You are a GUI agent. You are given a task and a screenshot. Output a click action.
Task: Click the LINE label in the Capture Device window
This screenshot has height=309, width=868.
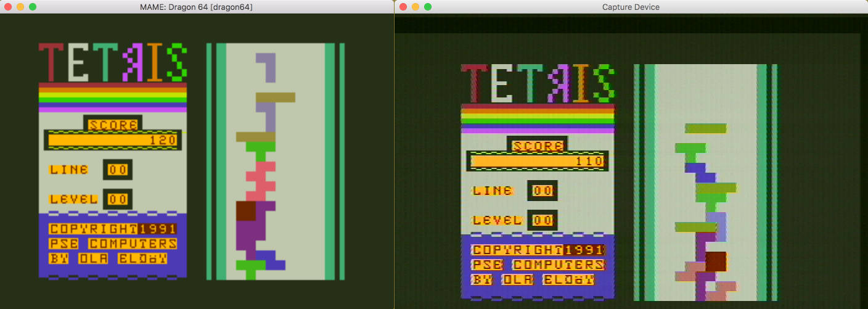(493, 191)
